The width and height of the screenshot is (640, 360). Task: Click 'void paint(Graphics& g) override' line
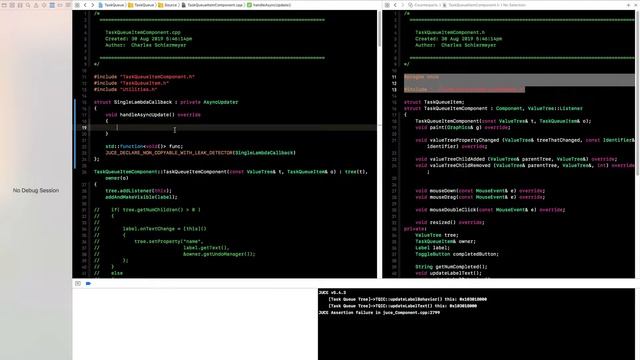tap(462, 127)
